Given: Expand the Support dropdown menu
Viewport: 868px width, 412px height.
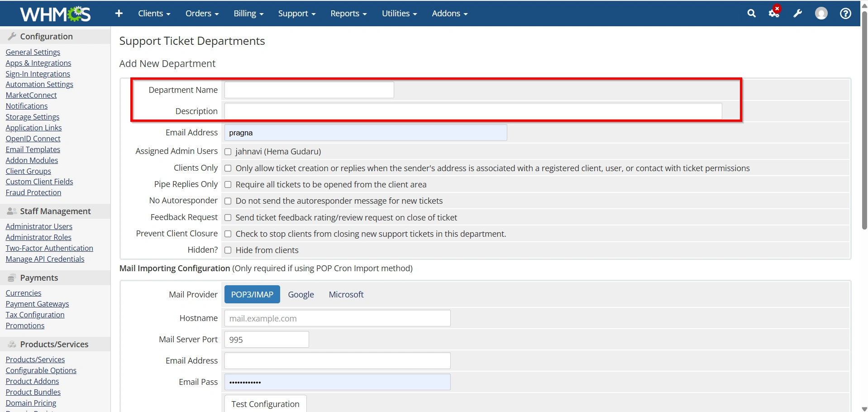Looking at the screenshot, I should [297, 14].
